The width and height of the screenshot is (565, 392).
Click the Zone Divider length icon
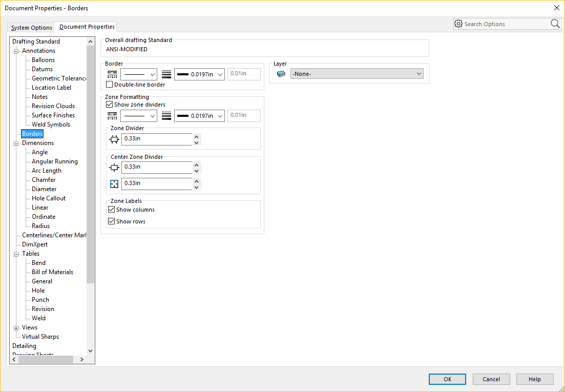[x=114, y=139]
